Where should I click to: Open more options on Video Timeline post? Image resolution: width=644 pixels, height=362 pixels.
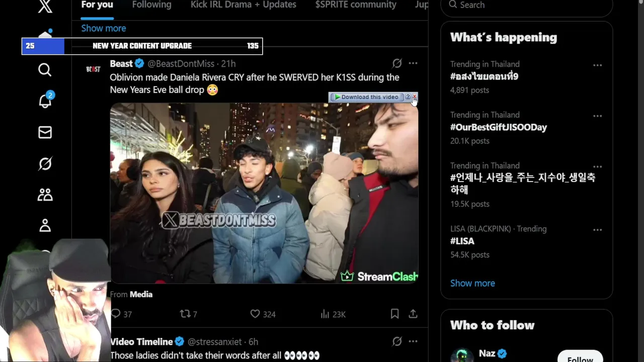(x=413, y=341)
